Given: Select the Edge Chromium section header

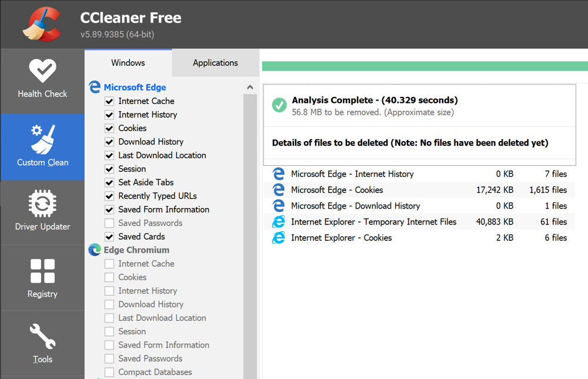Looking at the screenshot, I should click(136, 250).
